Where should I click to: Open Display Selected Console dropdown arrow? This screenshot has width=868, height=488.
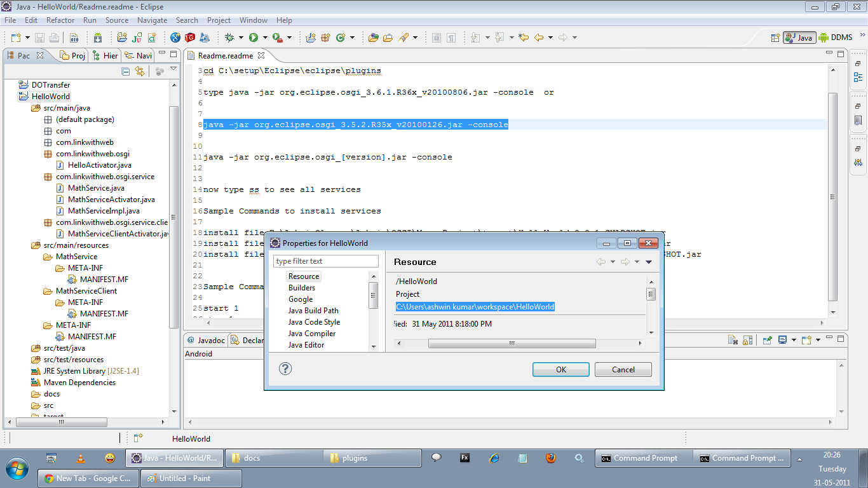click(794, 340)
